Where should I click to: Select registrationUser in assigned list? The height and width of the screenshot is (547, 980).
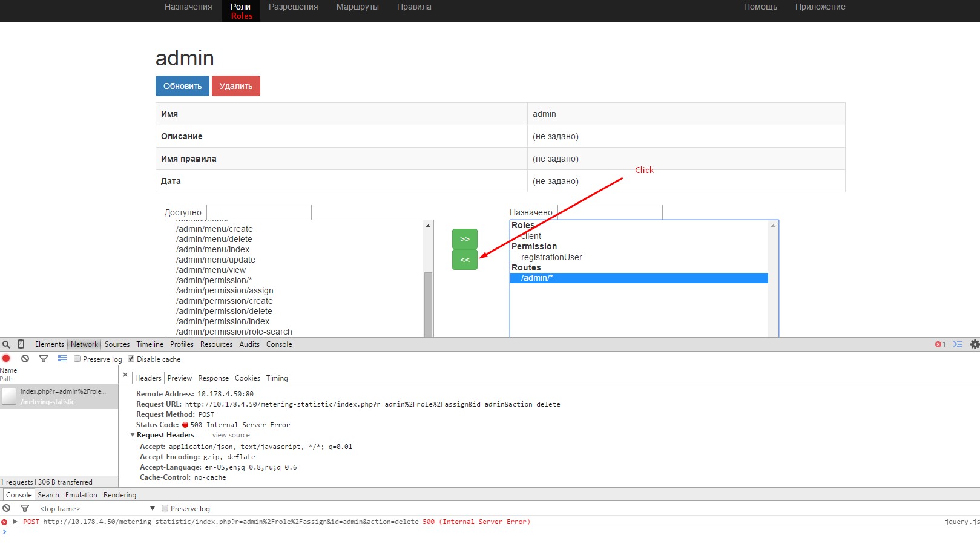551,257
